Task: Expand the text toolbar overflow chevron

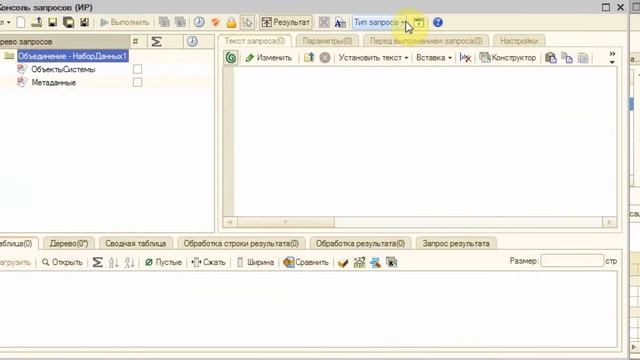Action: (x=612, y=58)
